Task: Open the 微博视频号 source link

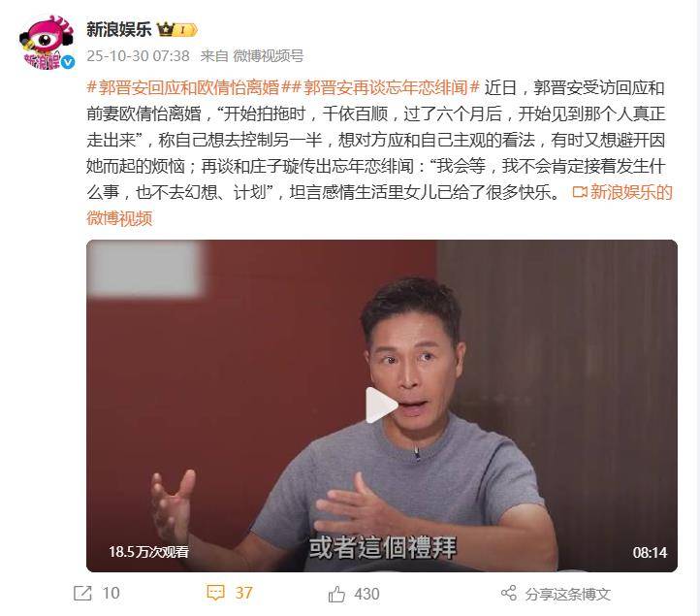Action: pos(269,56)
